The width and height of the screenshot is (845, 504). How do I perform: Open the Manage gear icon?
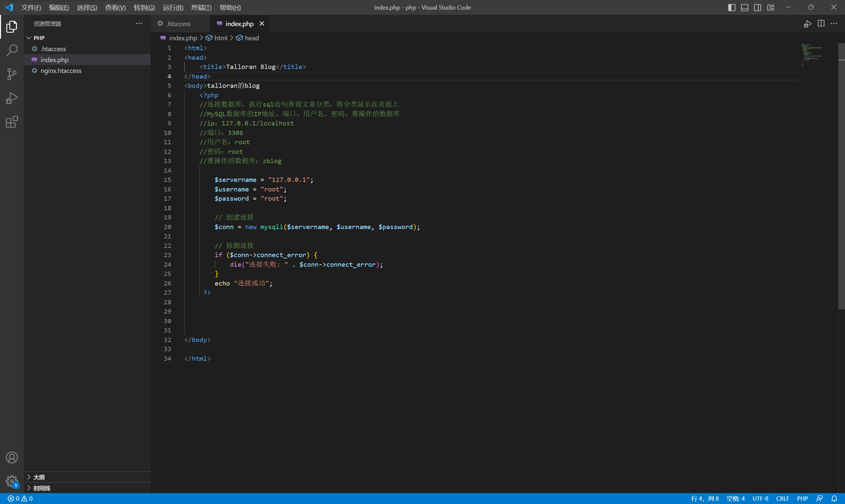(12, 481)
